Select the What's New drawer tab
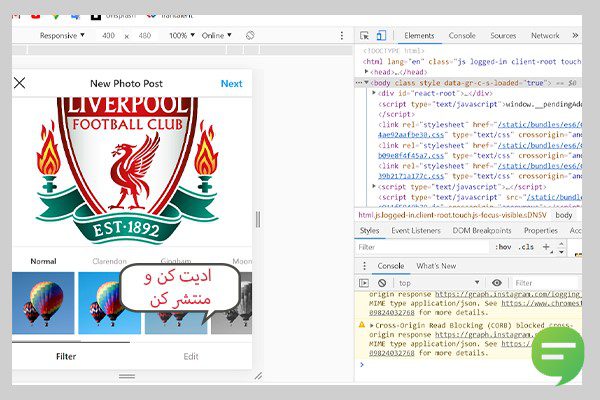Image resolution: width=600 pixels, height=400 pixels. [x=436, y=266]
